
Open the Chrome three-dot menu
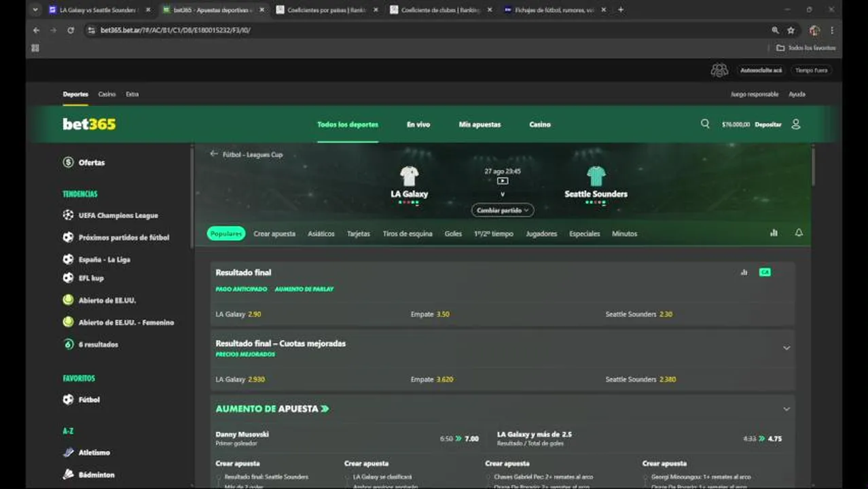tap(832, 30)
